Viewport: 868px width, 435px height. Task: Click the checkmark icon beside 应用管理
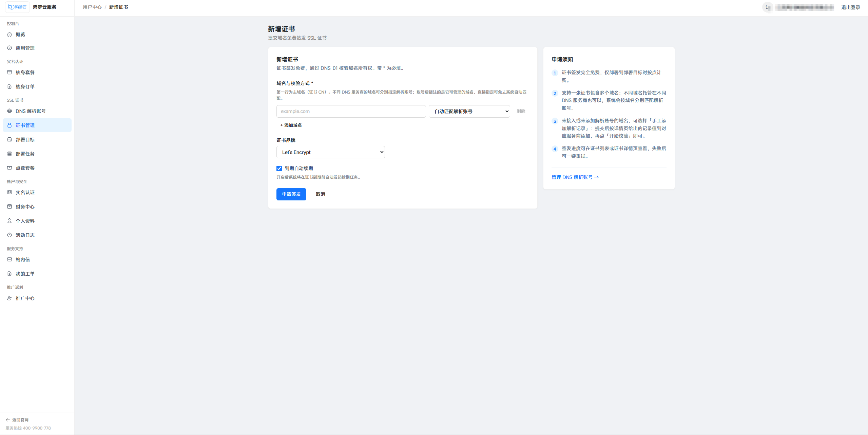pos(9,48)
